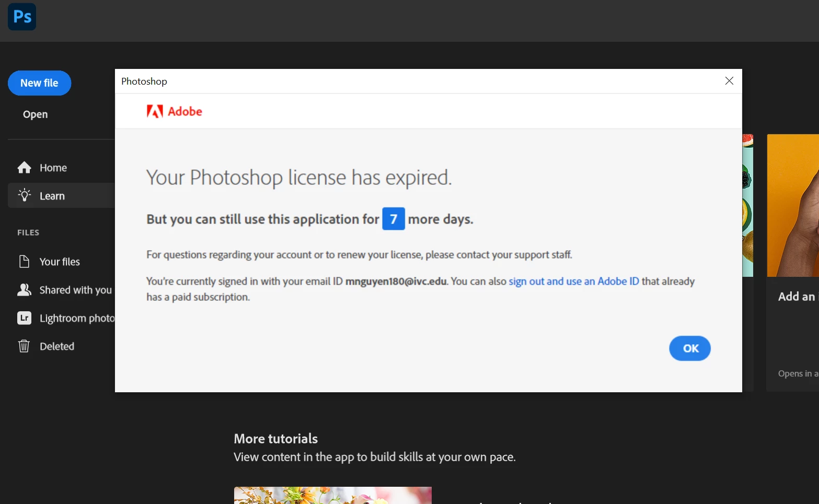
Task: Close the Photoshop license dialog
Action: click(x=729, y=81)
